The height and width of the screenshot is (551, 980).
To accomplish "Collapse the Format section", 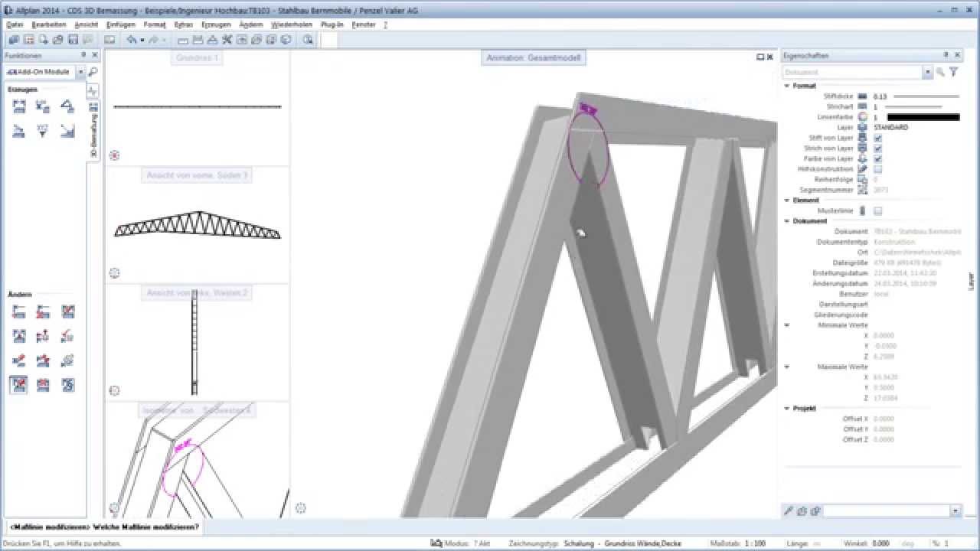I will [x=787, y=86].
